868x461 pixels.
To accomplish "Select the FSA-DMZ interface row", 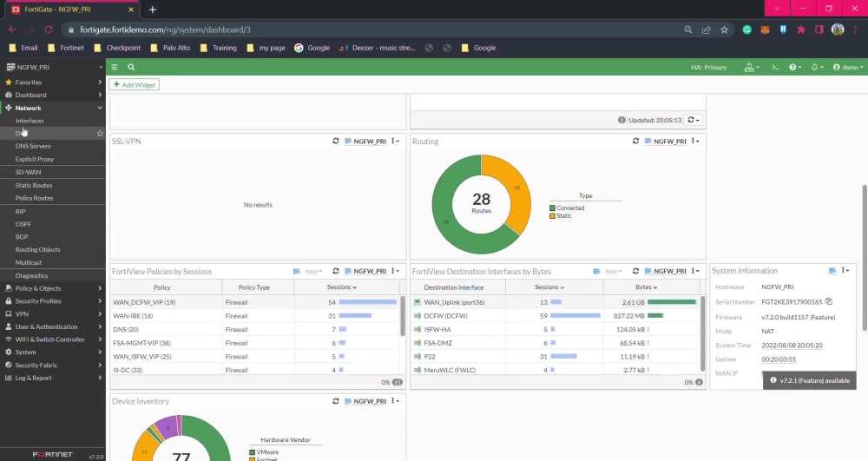I will pyautogui.click(x=556, y=343).
